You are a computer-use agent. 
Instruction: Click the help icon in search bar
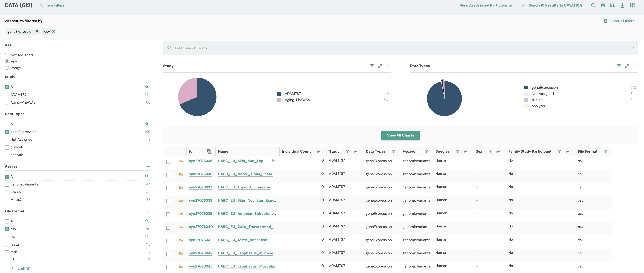[633, 48]
